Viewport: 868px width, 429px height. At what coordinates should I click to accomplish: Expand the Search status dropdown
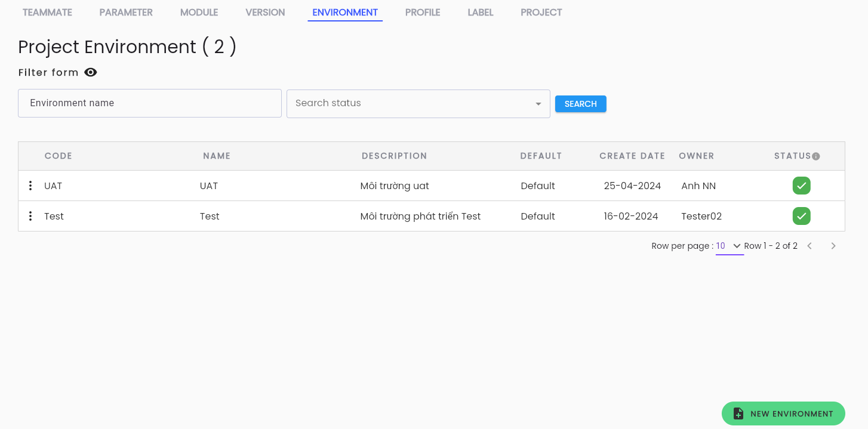click(x=418, y=104)
